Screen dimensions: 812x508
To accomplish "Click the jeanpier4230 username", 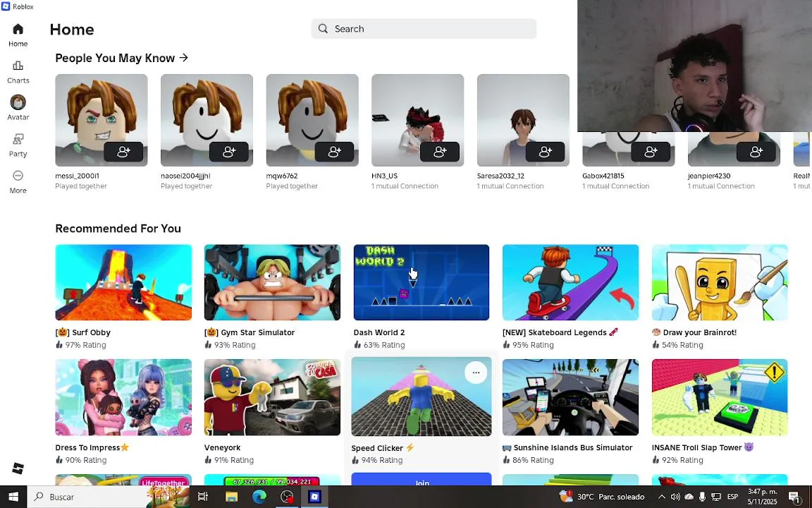I will click(x=709, y=176).
